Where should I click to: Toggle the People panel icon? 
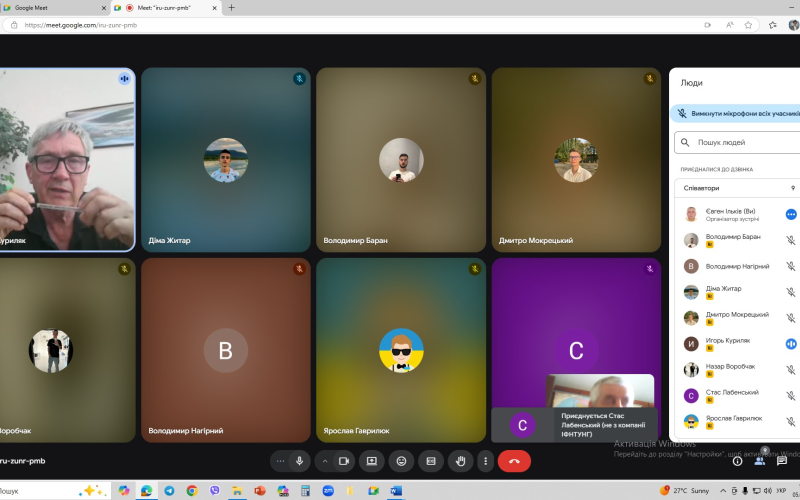coord(760,461)
